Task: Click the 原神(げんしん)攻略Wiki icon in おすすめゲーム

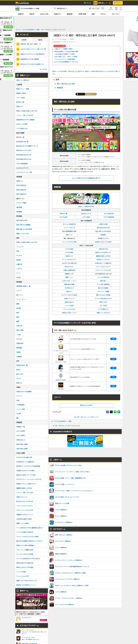Action: click(52, 535)
